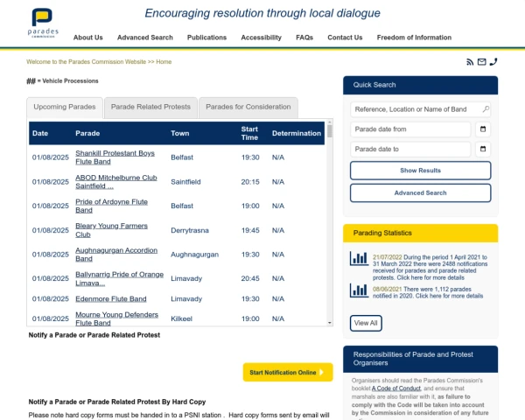Click the View All statistics button

(366, 323)
